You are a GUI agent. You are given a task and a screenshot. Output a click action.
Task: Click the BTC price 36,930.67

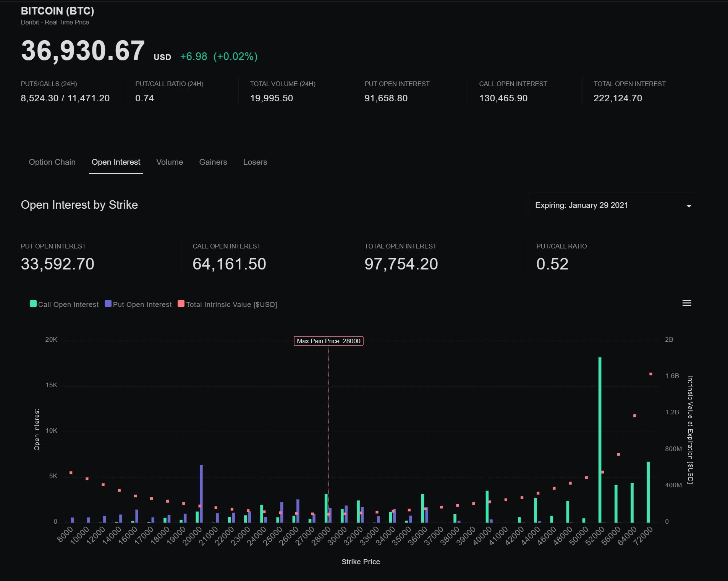83,50
